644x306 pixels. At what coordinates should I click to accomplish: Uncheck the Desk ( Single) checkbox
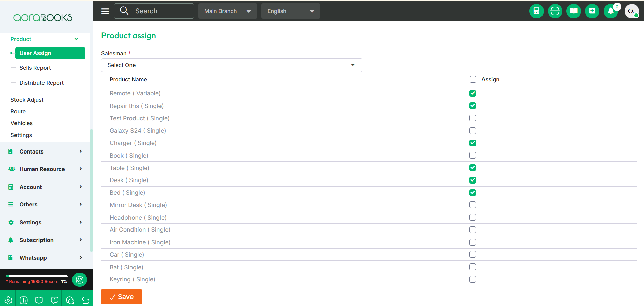pos(473,180)
